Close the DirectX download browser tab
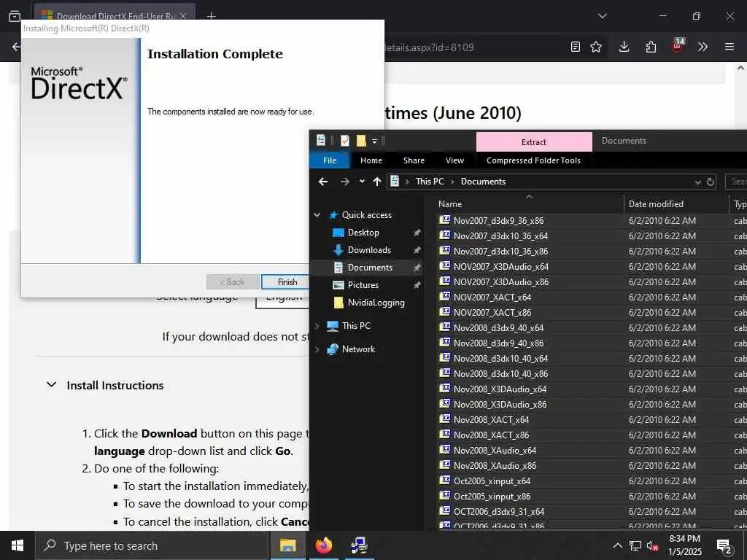The width and height of the screenshot is (747, 560). point(183,16)
